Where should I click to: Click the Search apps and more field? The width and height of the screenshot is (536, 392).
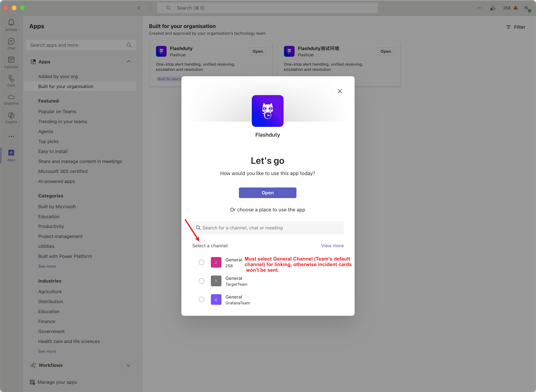point(81,45)
